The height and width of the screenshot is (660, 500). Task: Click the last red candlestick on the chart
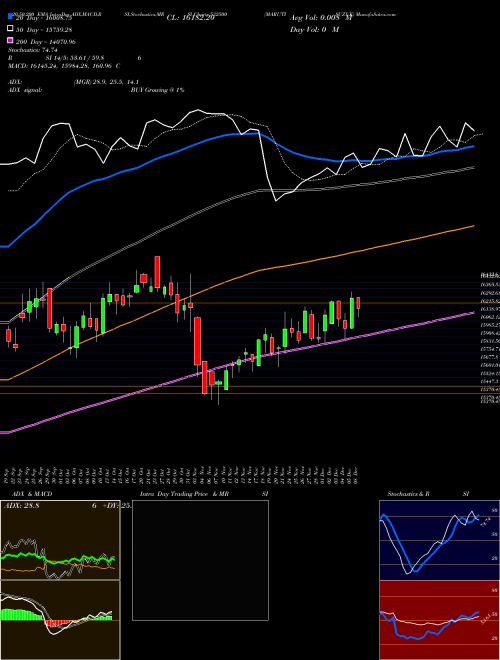(359, 303)
